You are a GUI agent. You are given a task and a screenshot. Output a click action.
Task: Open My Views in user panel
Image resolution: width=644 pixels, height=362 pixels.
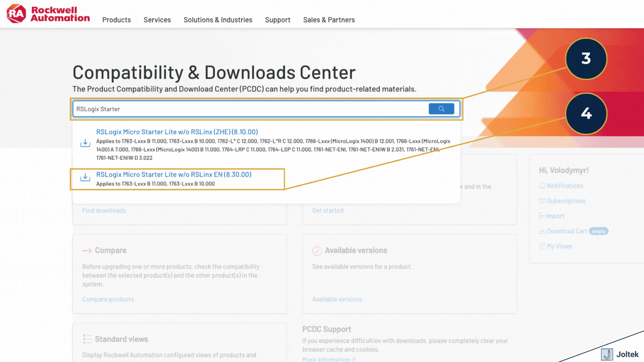point(559,246)
